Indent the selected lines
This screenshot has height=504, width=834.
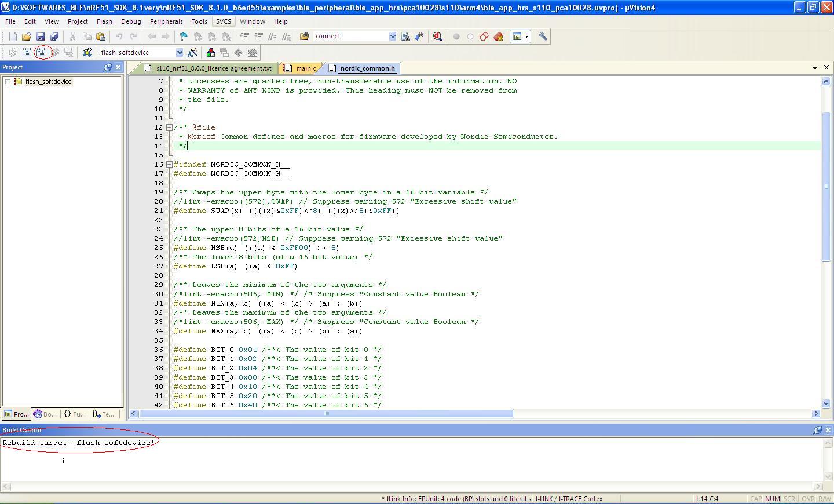coord(244,36)
